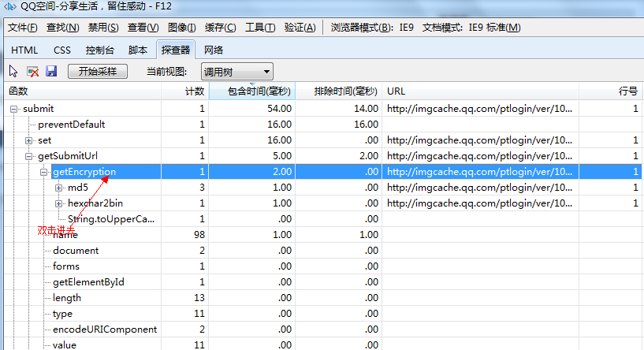This screenshot has width=644, height=350.
Task: Select the 探查器 tab
Action: 175,50
